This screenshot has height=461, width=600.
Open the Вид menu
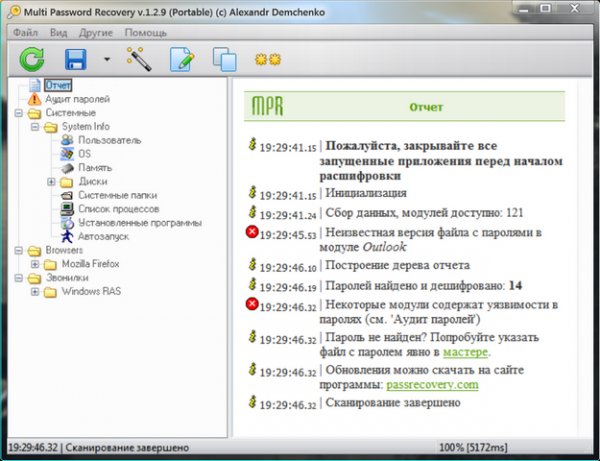(x=59, y=33)
